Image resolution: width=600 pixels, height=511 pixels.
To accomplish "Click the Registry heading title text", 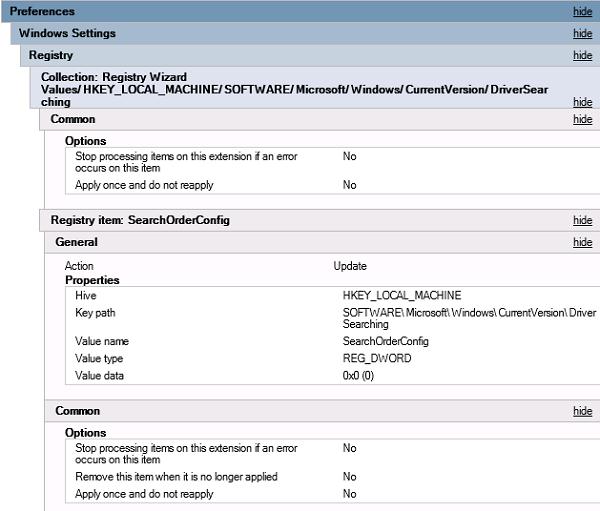I will pyautogui.click(x=51, y=55).
